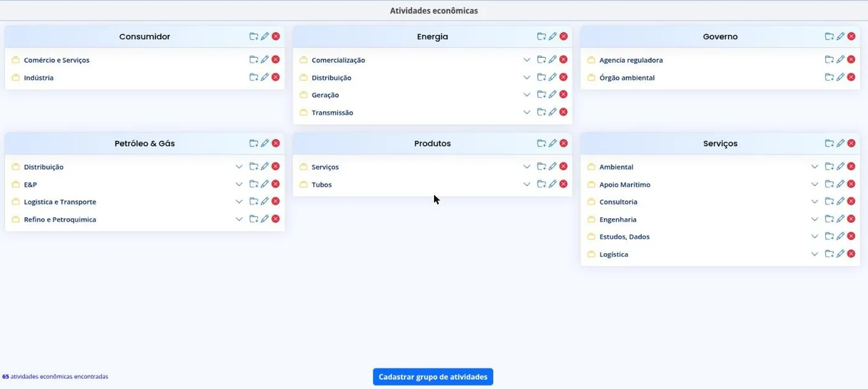Edit the Serviços group header
This screenshot has width=868, height=389.
coord(840,143)
